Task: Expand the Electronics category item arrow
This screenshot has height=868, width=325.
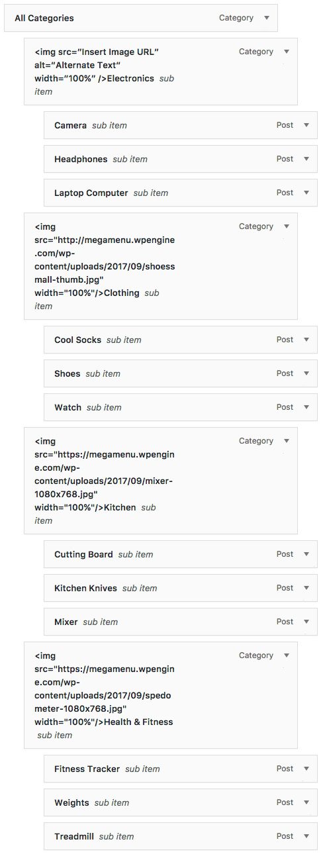Action: click(286, 52)
